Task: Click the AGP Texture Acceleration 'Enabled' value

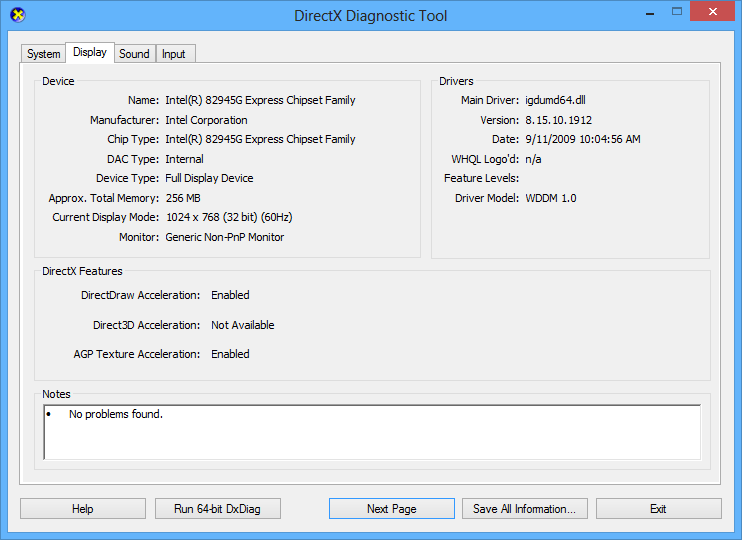Action: [x=230, y=354]
